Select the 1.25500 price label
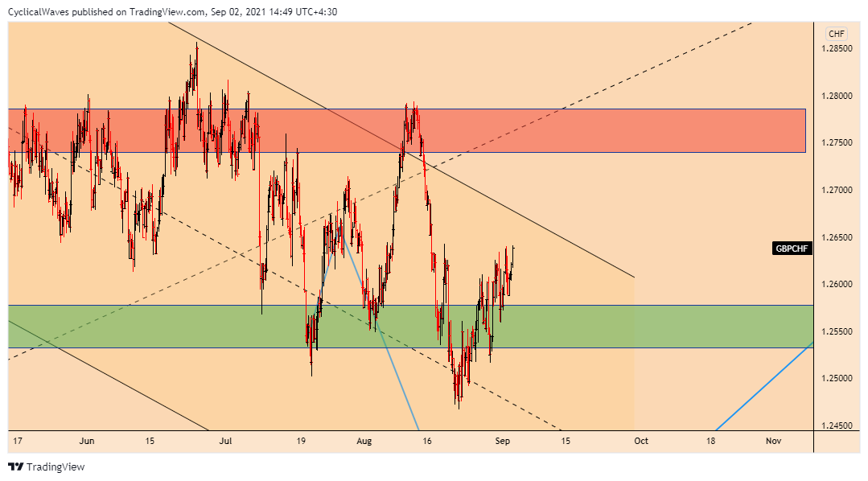This screenshot has height=481, width=868. (x=837, y=331)
